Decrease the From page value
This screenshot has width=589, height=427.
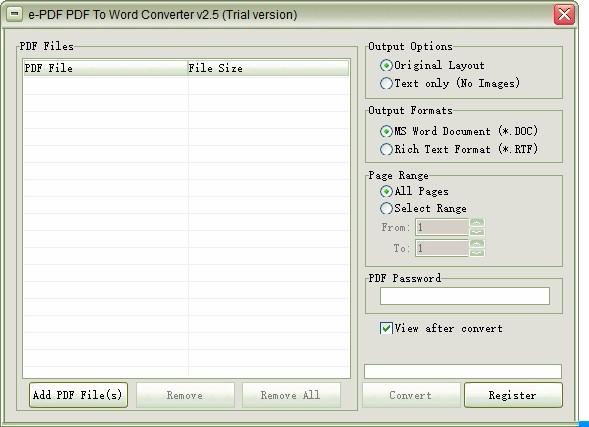[477, 232]
